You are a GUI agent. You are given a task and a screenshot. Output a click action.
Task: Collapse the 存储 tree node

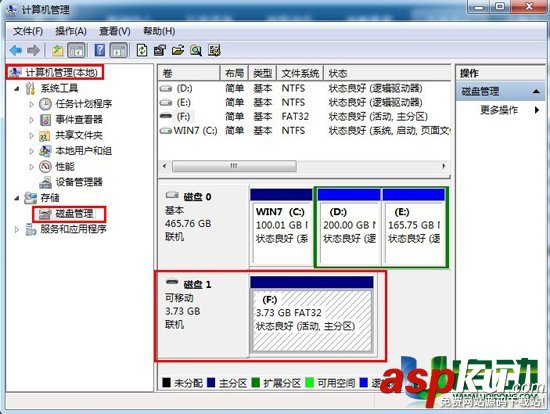pyautogui.click(x=16, y=198)
